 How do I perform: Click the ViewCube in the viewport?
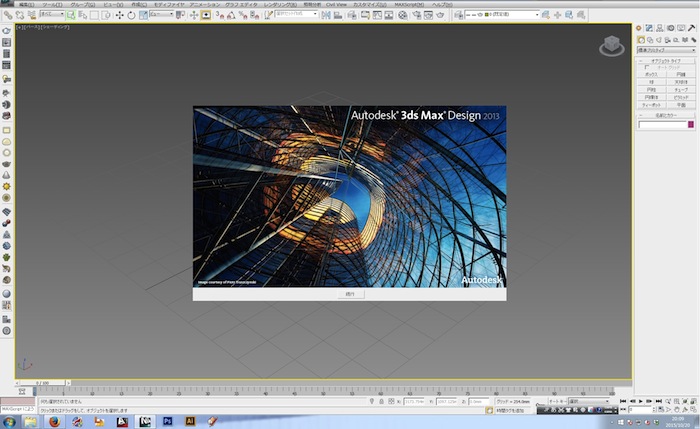tap(609, 47)
